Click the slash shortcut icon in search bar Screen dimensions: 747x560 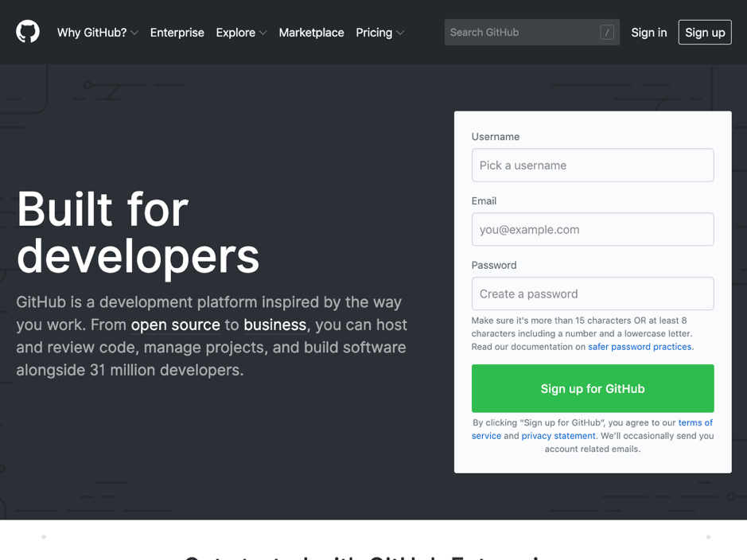(607, 33)
